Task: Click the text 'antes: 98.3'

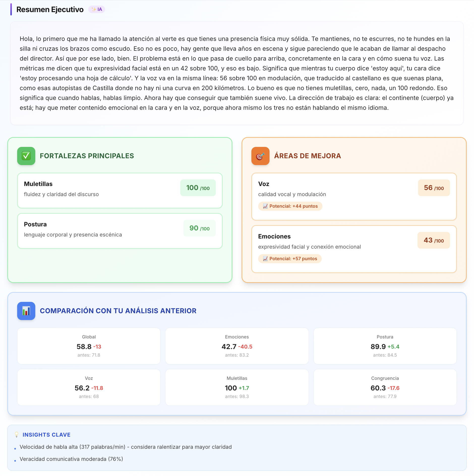Action: [x=237, y=396]
